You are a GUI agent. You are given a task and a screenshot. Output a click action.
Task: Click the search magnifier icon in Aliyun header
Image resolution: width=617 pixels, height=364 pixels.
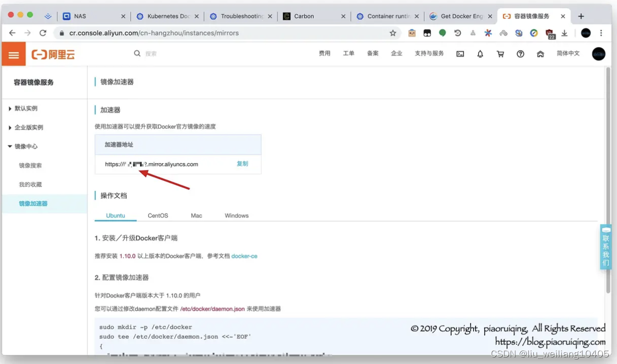[x=137, y=53]
